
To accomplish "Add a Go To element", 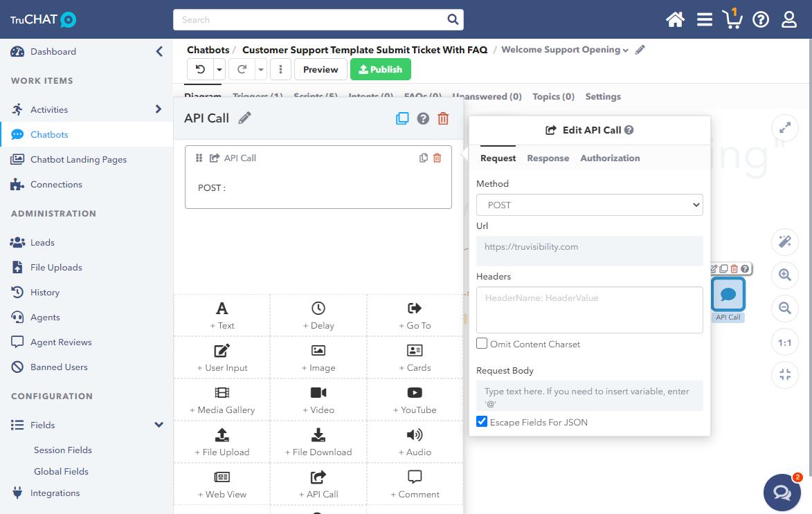I will (x=414, y=315).
